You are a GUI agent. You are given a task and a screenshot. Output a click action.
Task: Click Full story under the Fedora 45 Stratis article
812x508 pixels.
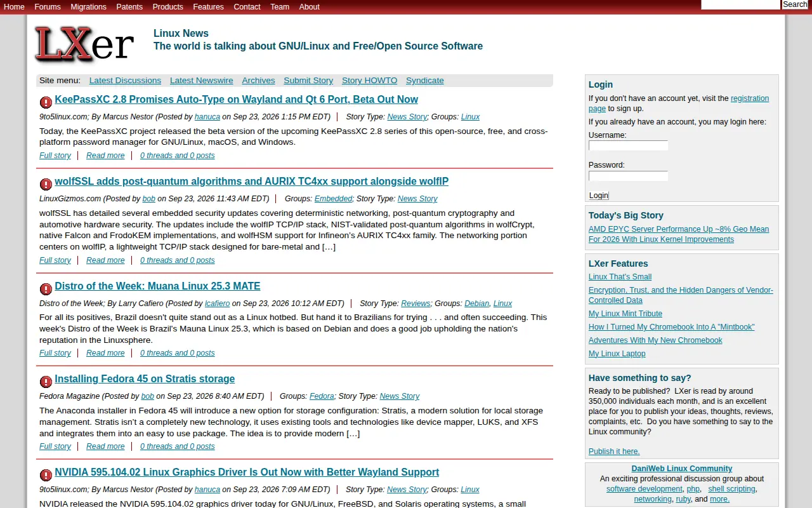click(55, 446)
